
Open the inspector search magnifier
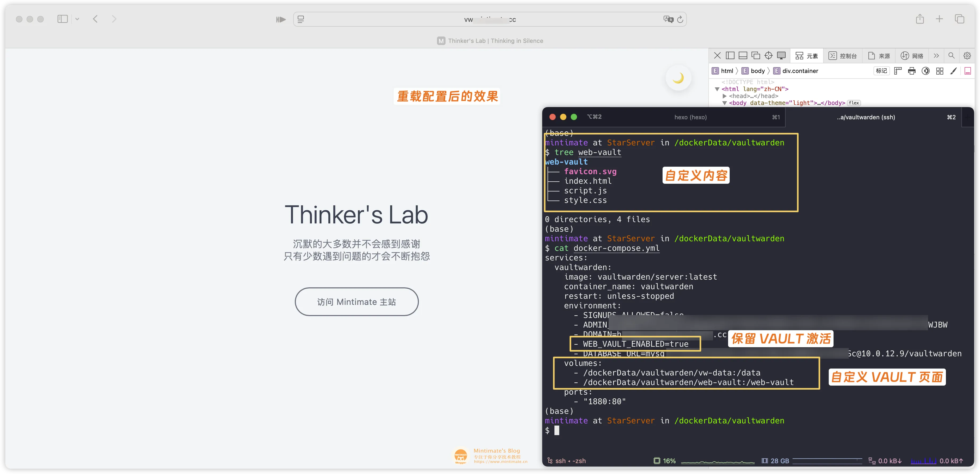click(x=952, y=56)
